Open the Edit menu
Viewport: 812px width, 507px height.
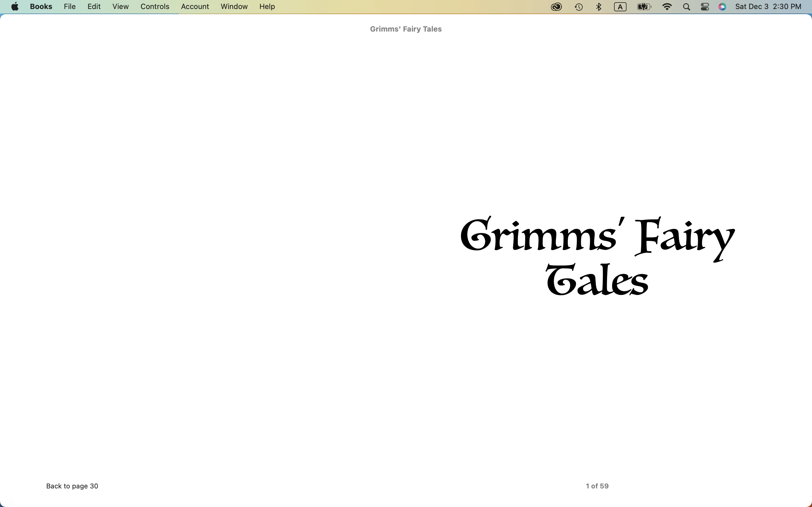pyautogui.click(x=94, y=7)
